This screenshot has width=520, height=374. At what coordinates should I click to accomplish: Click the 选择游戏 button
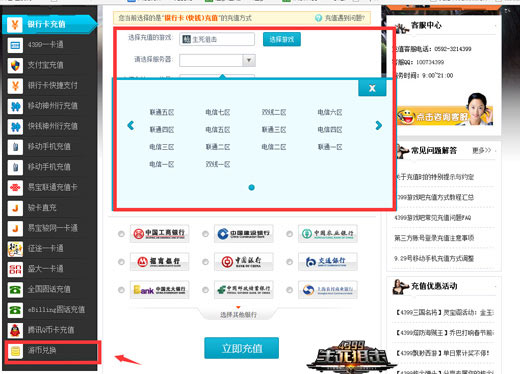point(282,39)
